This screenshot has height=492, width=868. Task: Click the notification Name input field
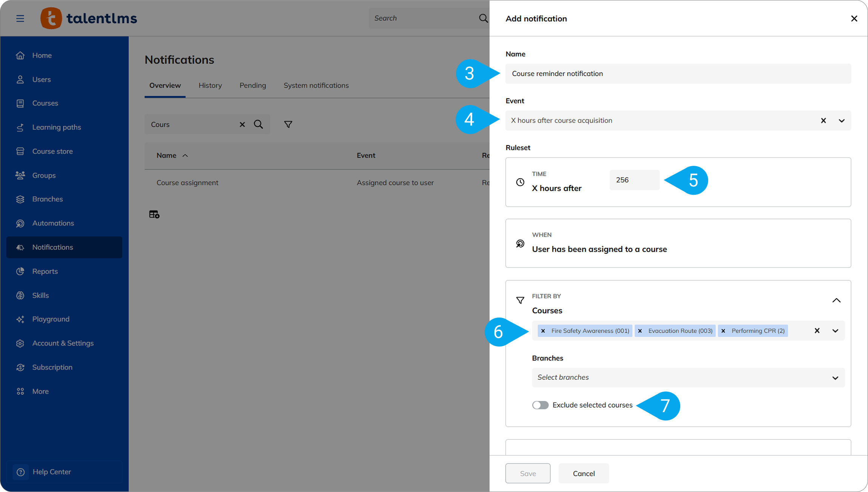678,73
